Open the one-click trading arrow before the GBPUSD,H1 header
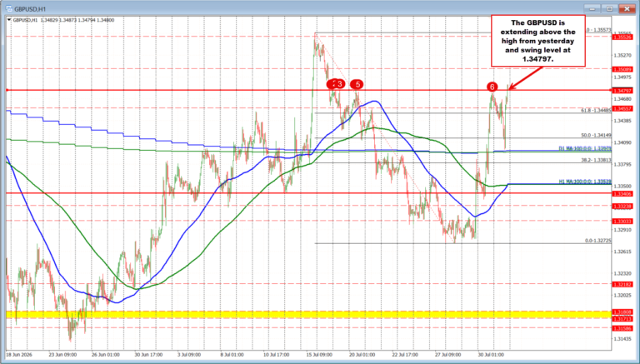The width and height of the screenshot is (640, 364). [10, 20]
